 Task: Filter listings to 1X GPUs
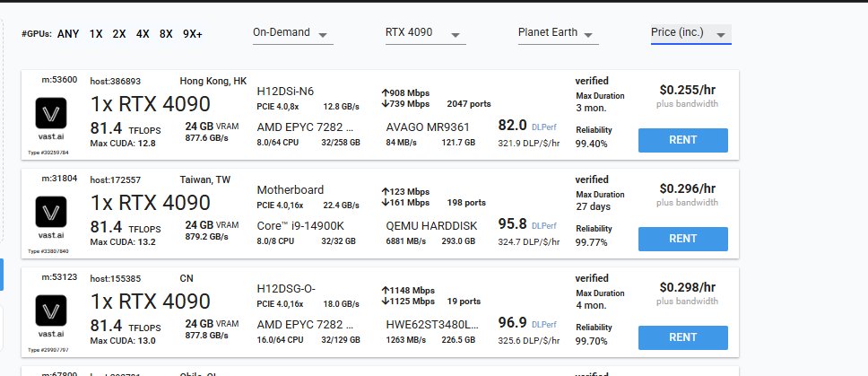[x=96, y=34]
